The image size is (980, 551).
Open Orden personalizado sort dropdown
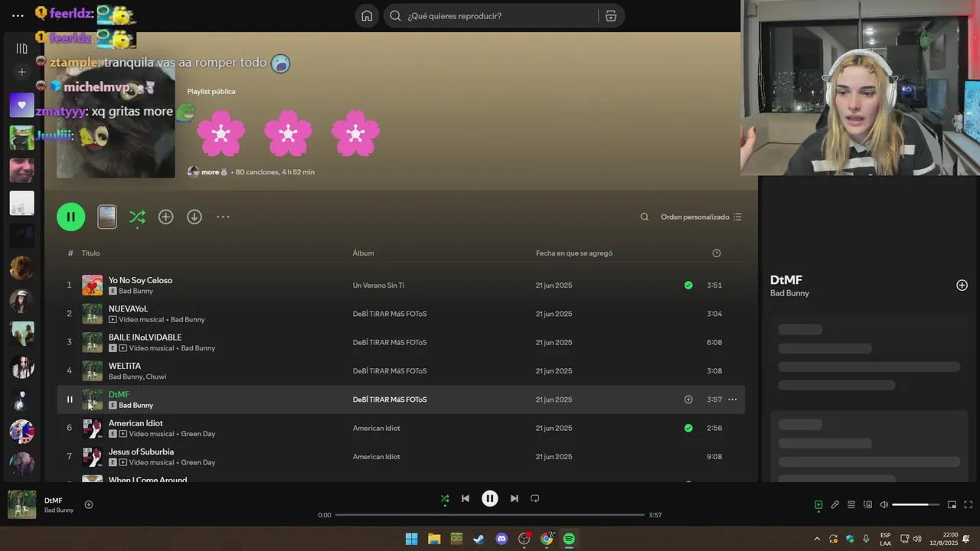(701, 217)
